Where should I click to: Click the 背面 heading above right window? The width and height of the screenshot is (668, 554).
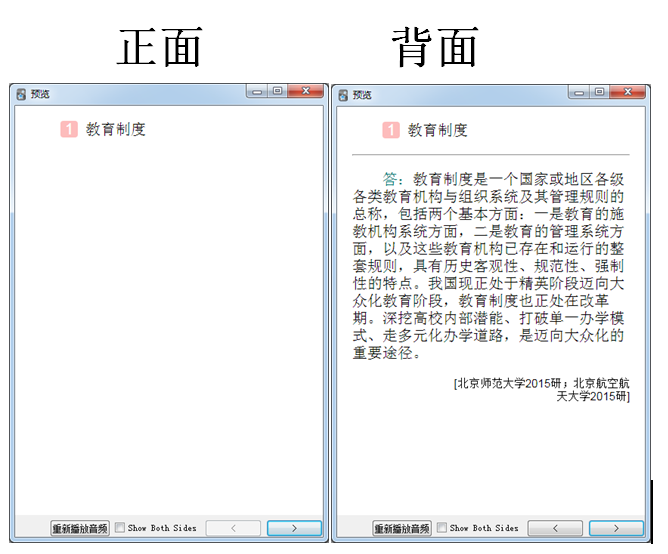[435, 47]
